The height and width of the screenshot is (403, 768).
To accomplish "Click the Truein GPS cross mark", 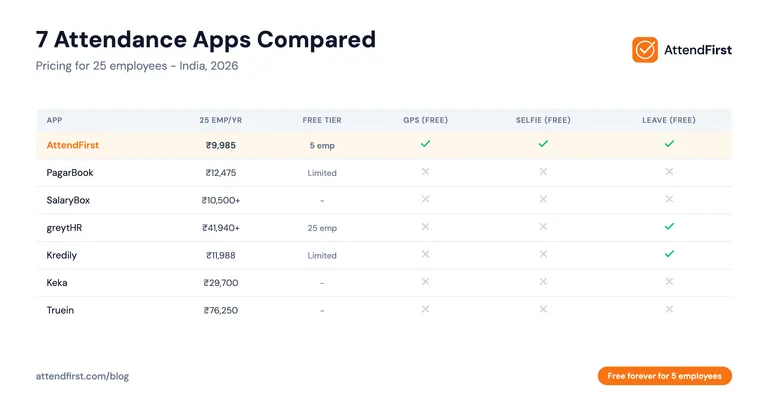I will click(x=425, y=309).
